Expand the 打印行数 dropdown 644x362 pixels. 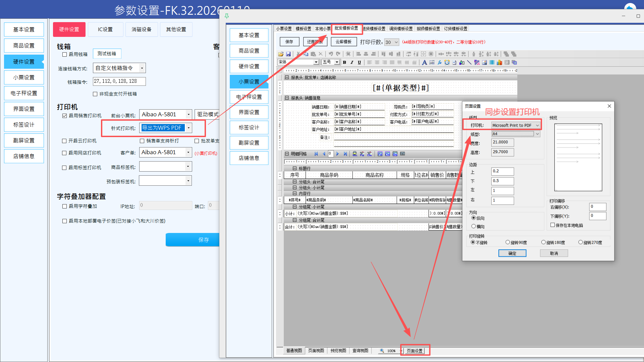pos(396,42)
